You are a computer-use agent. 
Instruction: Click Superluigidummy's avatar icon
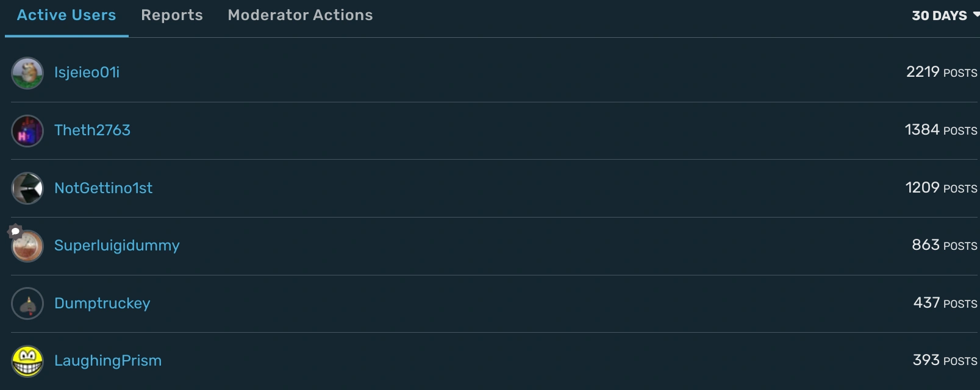click(x=28, y=247)
